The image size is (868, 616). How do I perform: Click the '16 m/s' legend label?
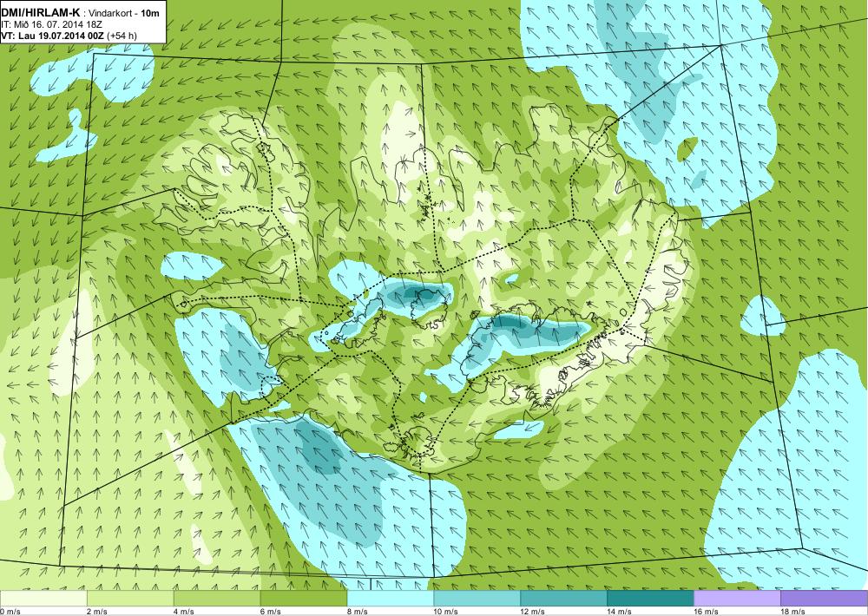[707, 612]
